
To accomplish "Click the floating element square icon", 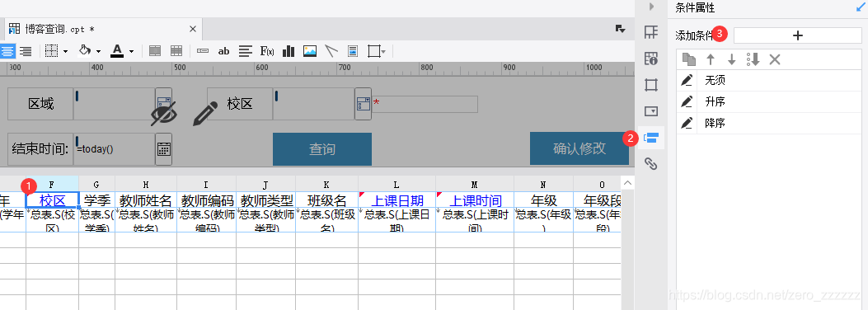I will (x=373, y=51).
